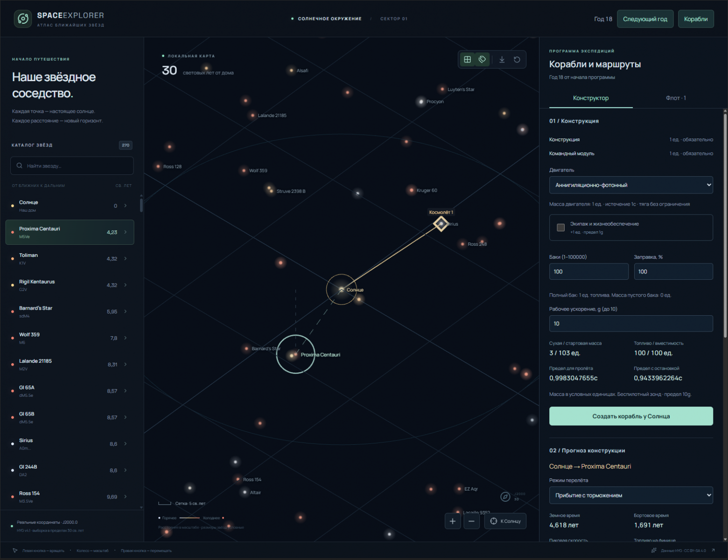Switch to the Флот · 1 tab
728x560 pixels.
[676, 98]
